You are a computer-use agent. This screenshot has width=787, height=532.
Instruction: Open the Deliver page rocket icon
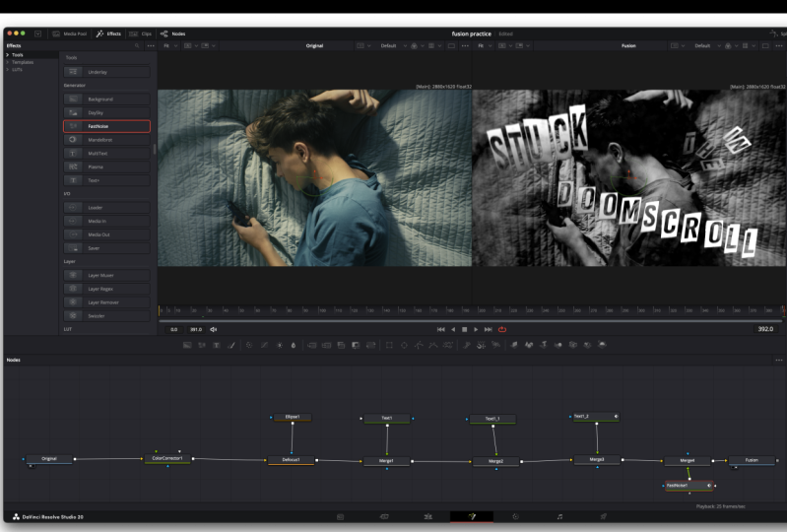(x=604, y=516)
